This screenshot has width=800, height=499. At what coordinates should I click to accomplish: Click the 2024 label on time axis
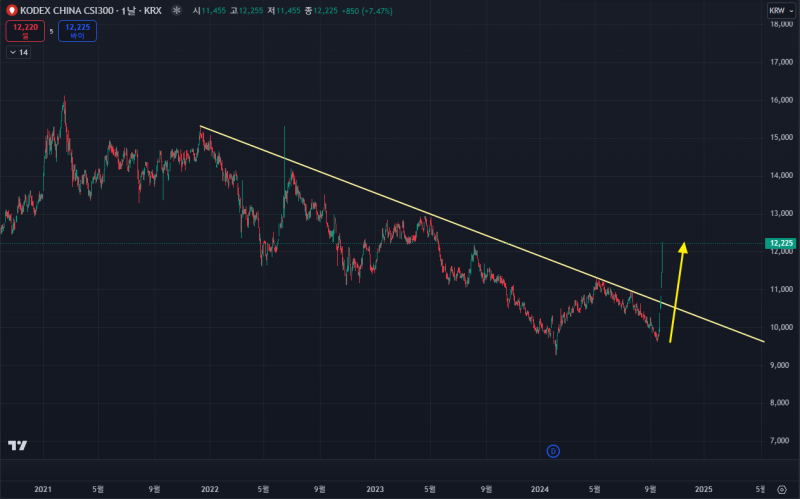point(540,489)
